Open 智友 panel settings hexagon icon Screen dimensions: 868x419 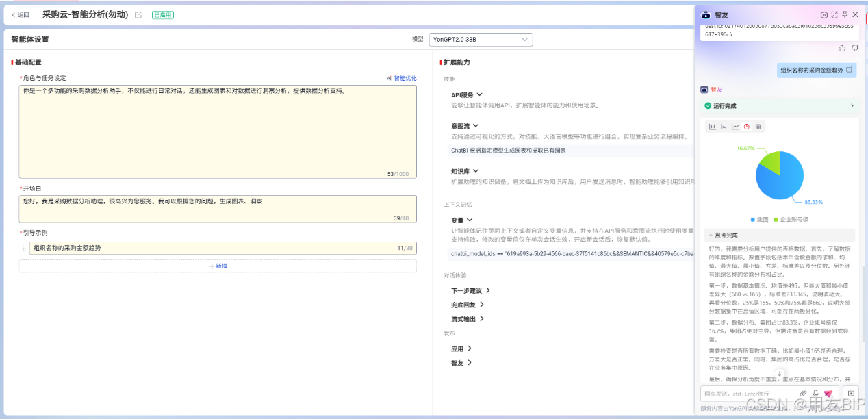[824, 14]
